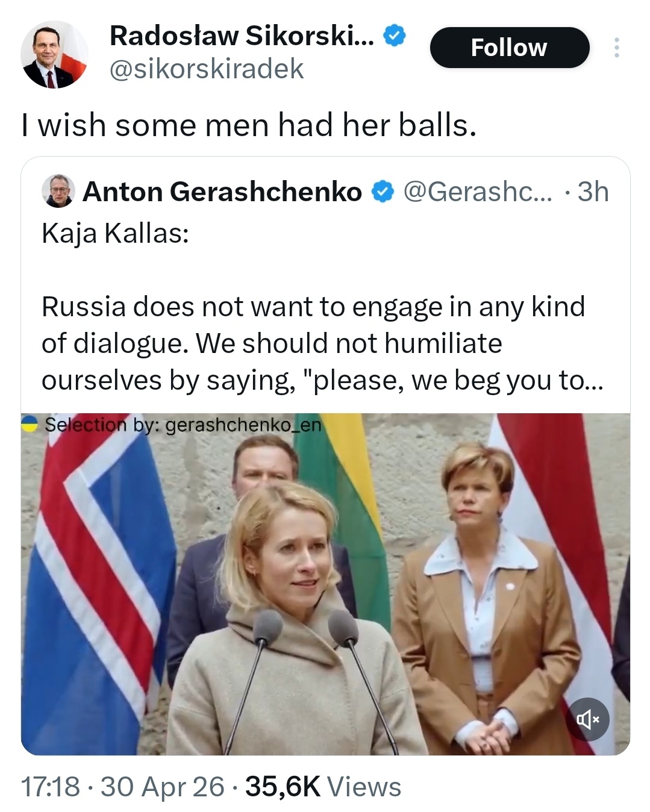Viewport: 650px width, 812px height.
Task: Click the 'Kaja Kallas:' line in quoted tweet
Action: (115, 234)
